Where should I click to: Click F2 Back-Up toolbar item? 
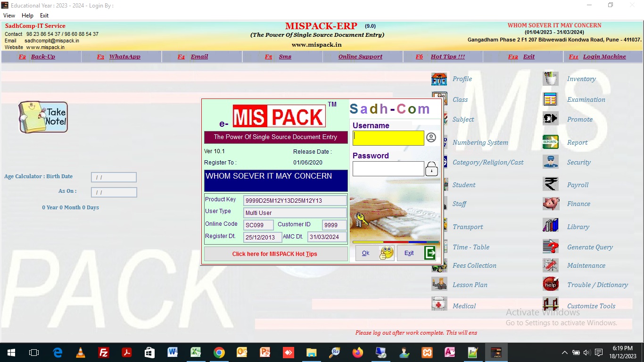tap(37, 57)
